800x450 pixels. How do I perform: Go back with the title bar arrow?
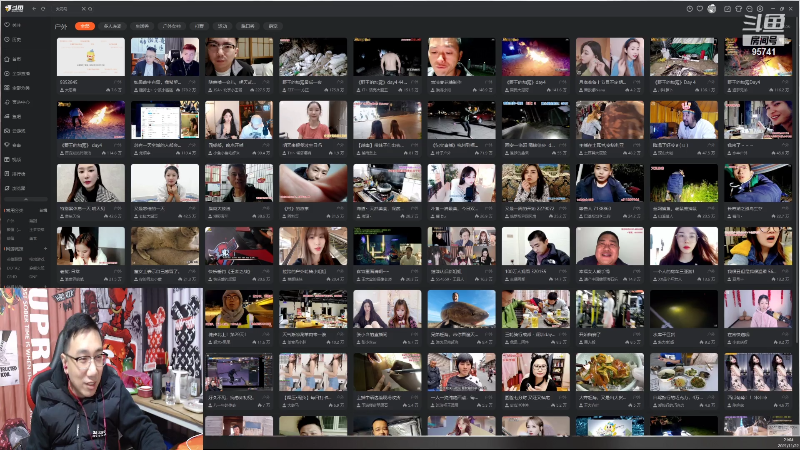pyautogui.click(x=34, y=9)
